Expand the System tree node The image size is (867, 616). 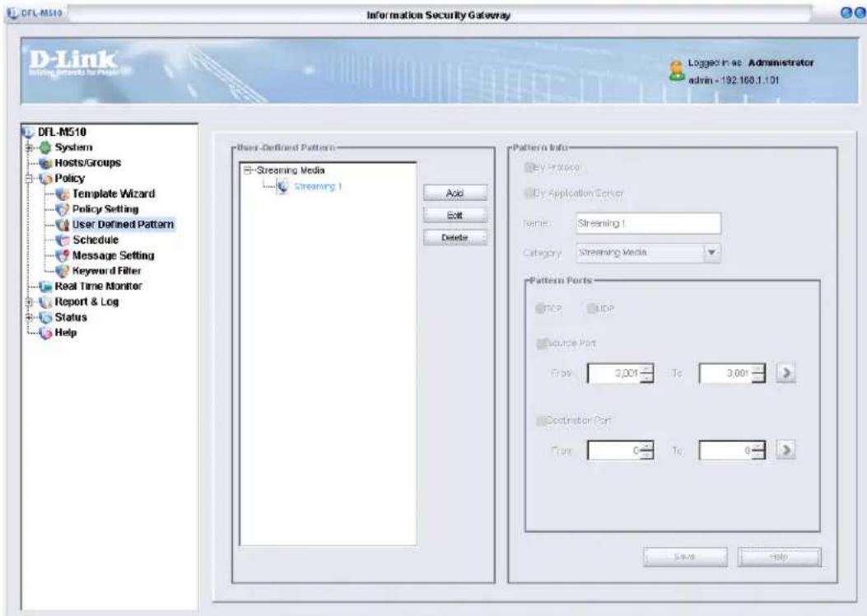tap(30, 147)
